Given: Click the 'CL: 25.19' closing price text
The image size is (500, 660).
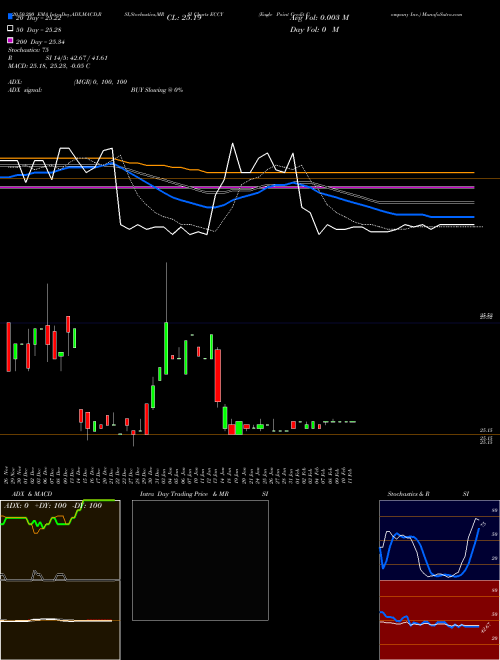Looking at the screenshot, I should tap(184, 18).
